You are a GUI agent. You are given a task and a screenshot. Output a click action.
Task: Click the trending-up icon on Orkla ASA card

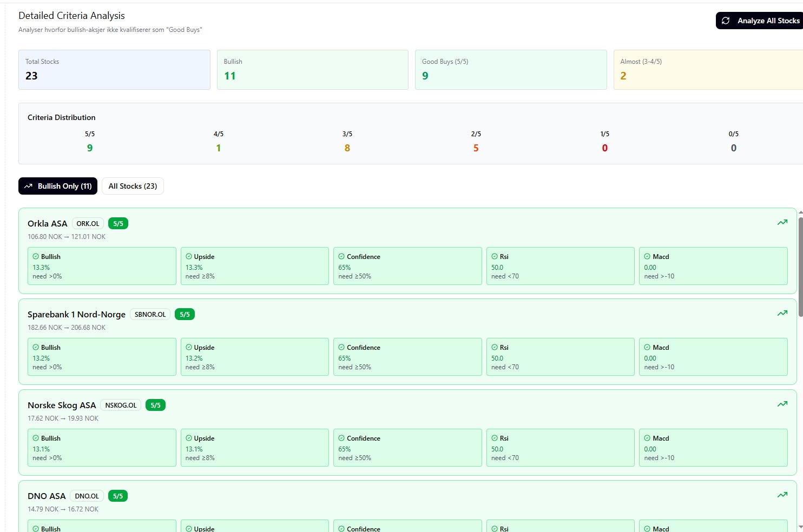coord(782,222)
